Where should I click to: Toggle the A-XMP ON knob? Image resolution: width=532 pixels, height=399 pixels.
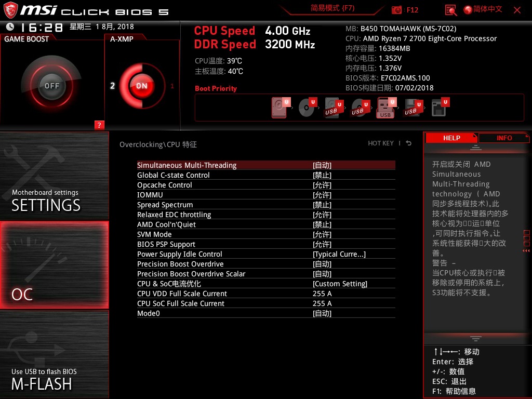pyautogui.click(x=142, y=86)
